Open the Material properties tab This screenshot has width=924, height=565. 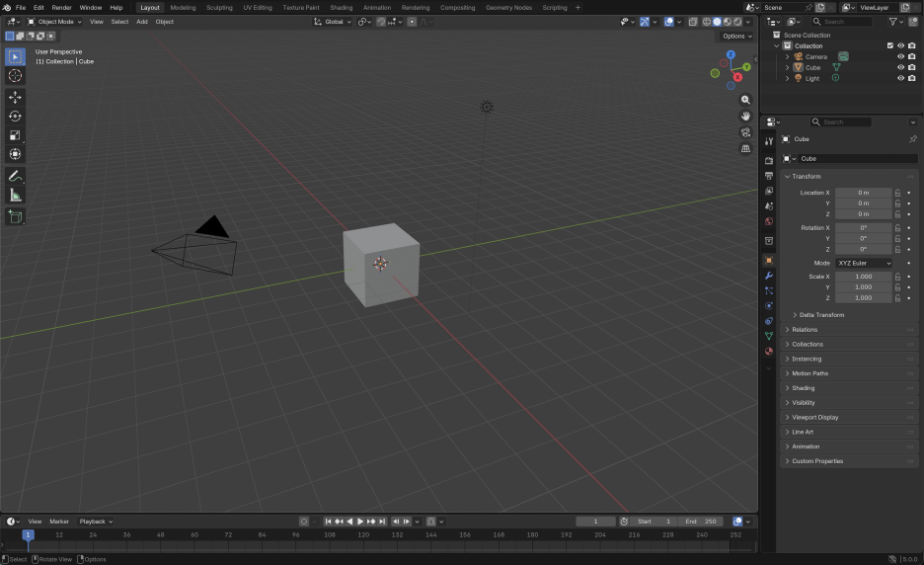pyautogui.click(x=768, y=352)
